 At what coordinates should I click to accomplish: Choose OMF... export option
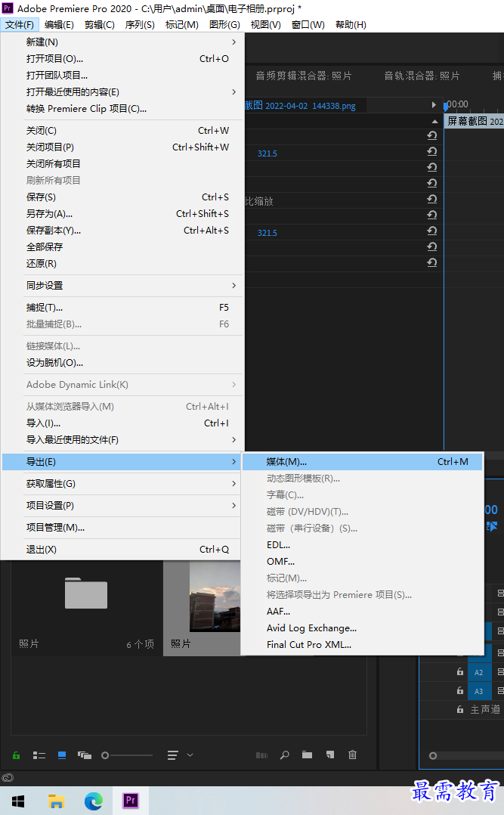(x=362, y=561)
